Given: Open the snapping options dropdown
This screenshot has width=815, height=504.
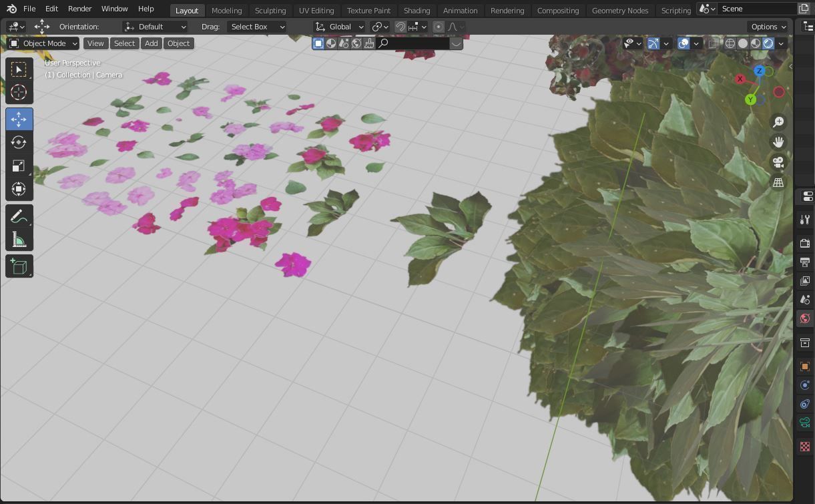Looking at the screenshot, I should pyautogui.click(x=418, y=27).
